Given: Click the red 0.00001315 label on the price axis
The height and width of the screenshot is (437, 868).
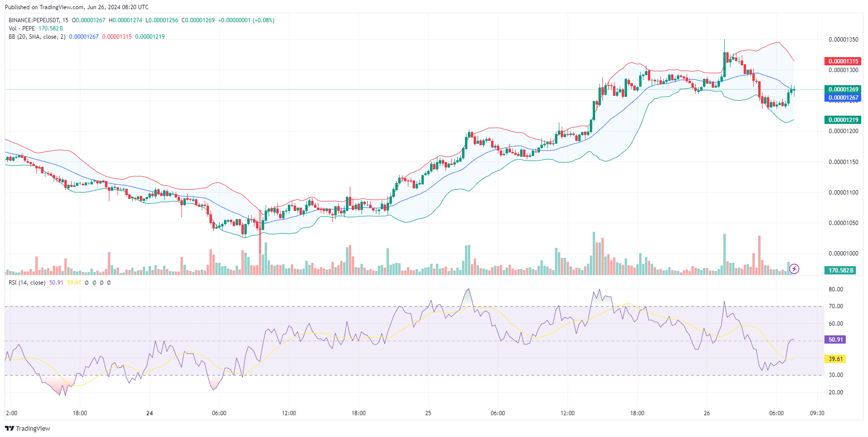Looking at the screenshot, I should tap(842, 61).
